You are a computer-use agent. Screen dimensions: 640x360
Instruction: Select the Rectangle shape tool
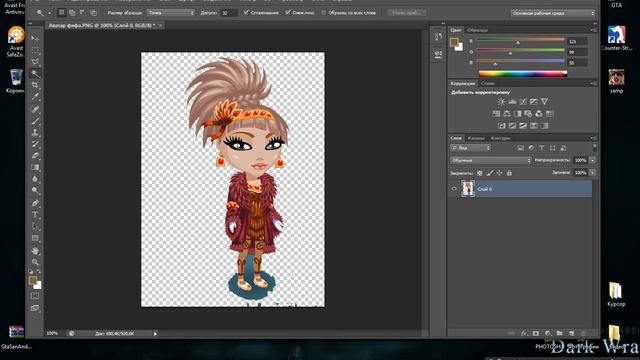[x=36, y=238]
